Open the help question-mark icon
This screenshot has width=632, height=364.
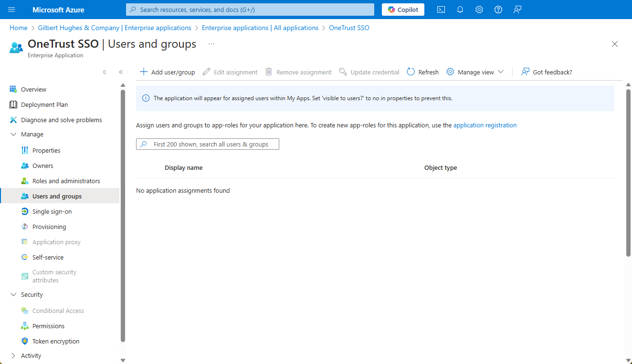(x=498, y=10)
